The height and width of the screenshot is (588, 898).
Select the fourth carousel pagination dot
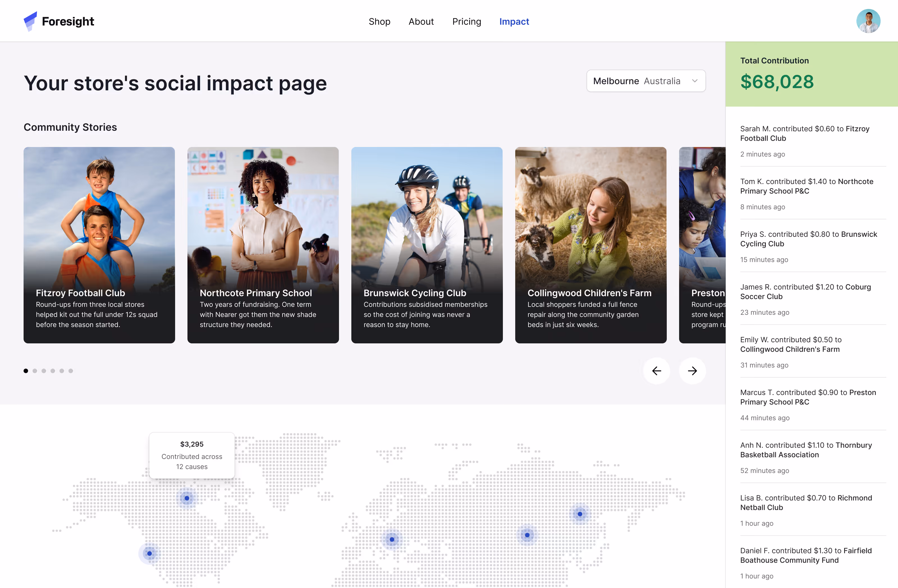(x=53, y=371)
